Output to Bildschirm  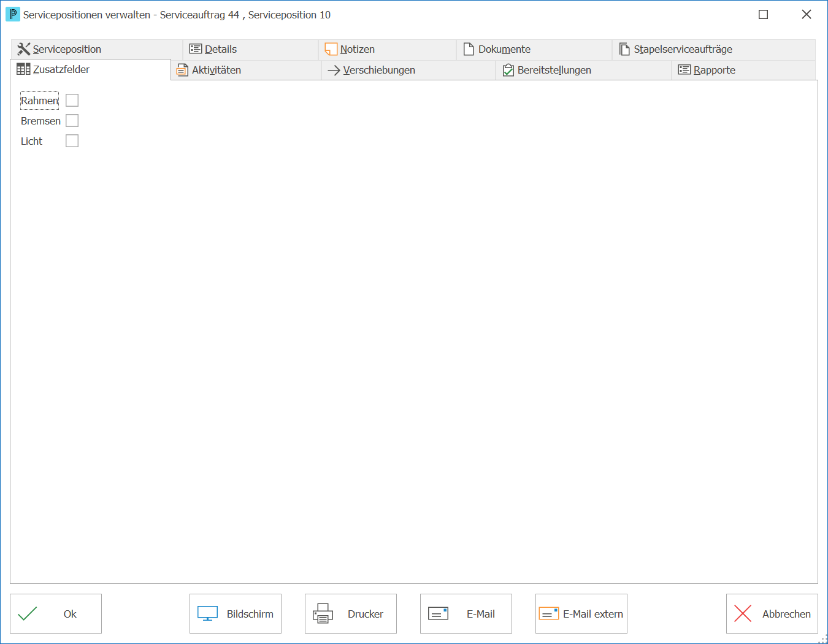coord(236,614)
